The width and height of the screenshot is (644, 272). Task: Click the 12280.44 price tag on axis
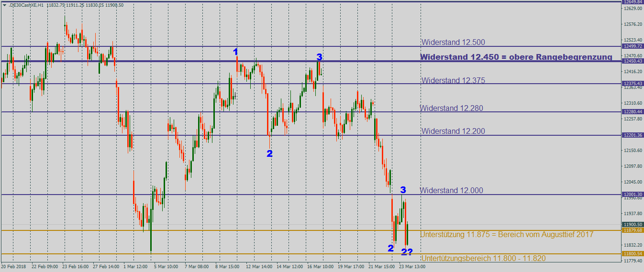(x=633, y=112)
